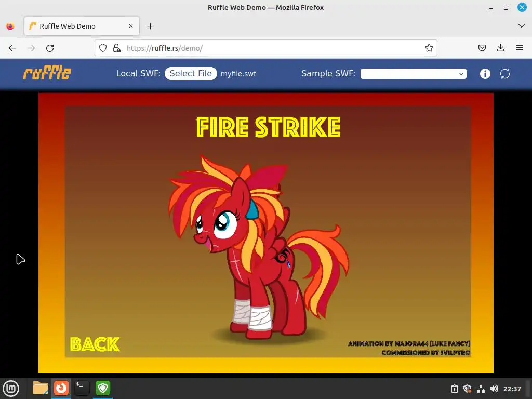This screenshot has height=399, width=532.
Task: Focus the address bar showing ruffle.rs/demo/
Action: (x=265, y=48)
